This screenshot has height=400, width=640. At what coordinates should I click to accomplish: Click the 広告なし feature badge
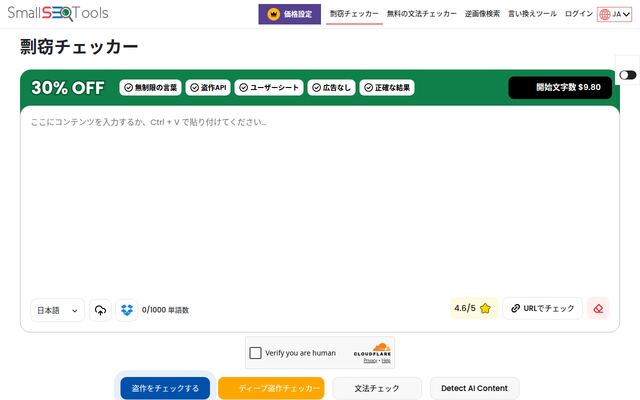[331, 88]
